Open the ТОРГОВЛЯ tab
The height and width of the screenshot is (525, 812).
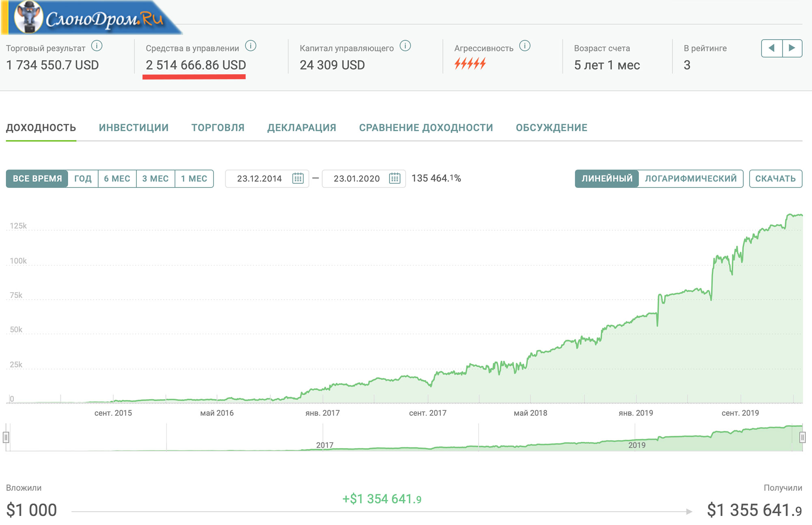[218, 128]
